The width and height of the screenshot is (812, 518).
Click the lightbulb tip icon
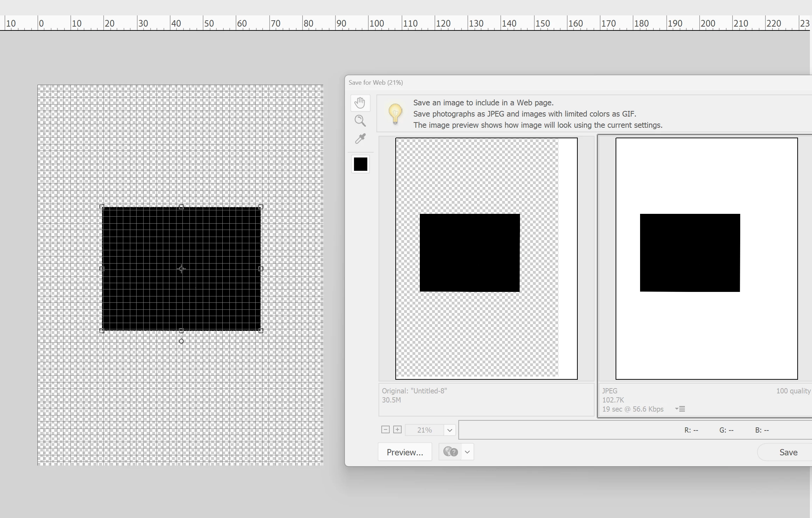click(395, 114)
